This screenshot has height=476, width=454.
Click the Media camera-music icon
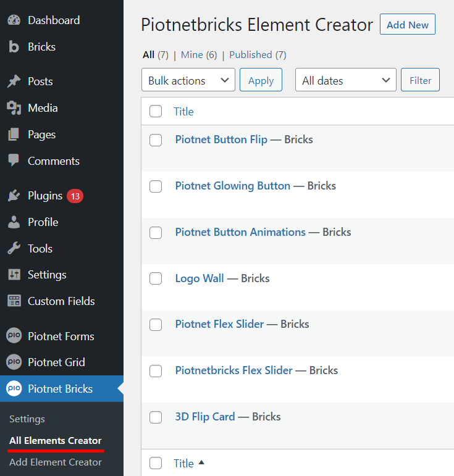[x=14, y=108]
